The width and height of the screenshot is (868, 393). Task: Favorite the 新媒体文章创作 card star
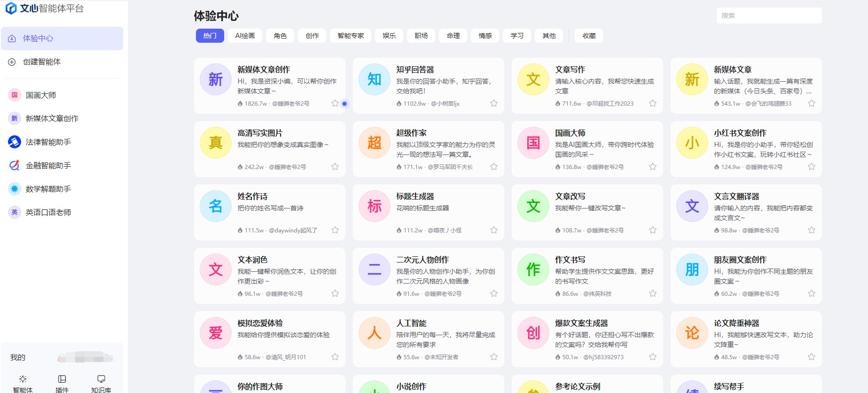click(335, 103)
